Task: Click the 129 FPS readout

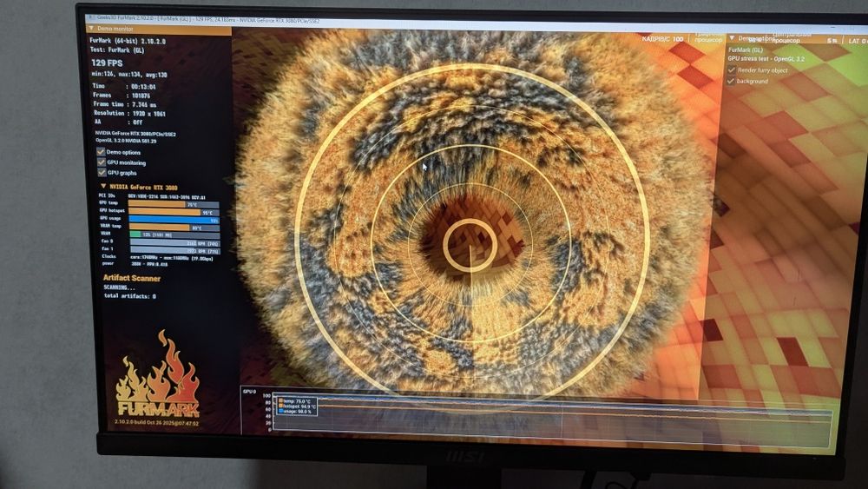Action: tap(107, 63)
